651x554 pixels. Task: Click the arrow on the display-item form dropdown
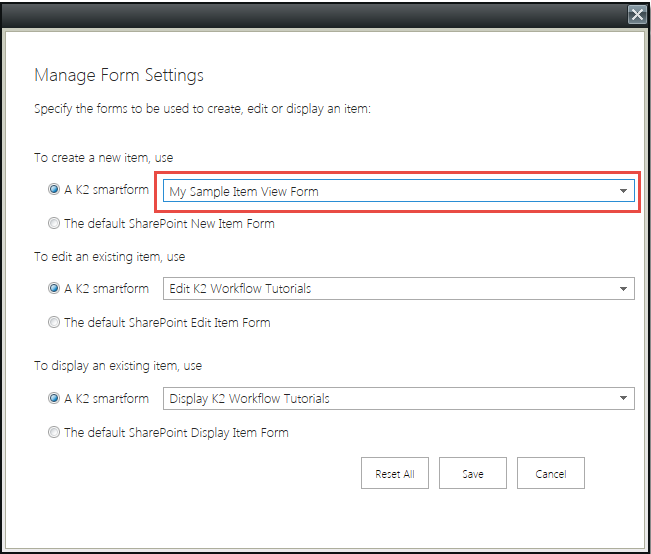(623, 399)
